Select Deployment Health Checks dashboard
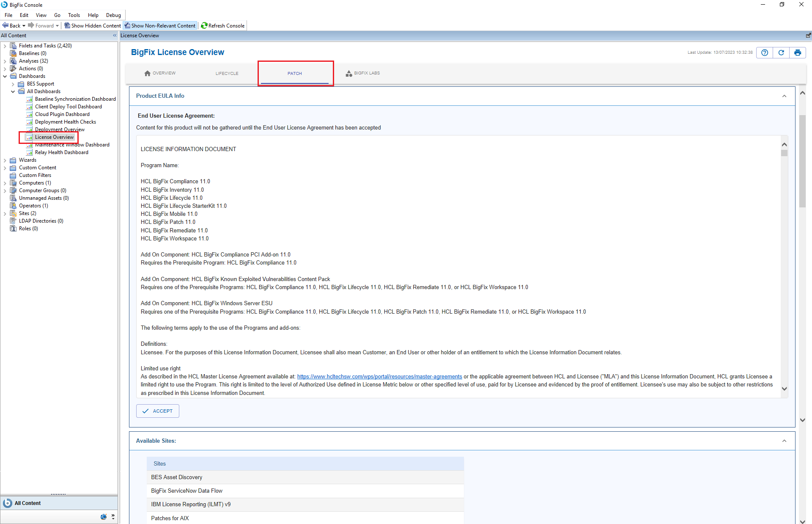The image size is (812, 524). (65, 122)
